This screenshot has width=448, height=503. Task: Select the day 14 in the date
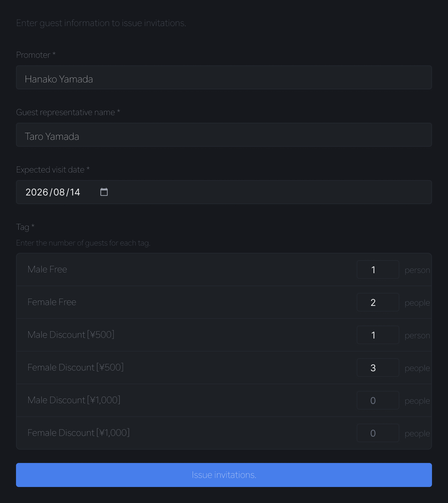click(75, 192)
